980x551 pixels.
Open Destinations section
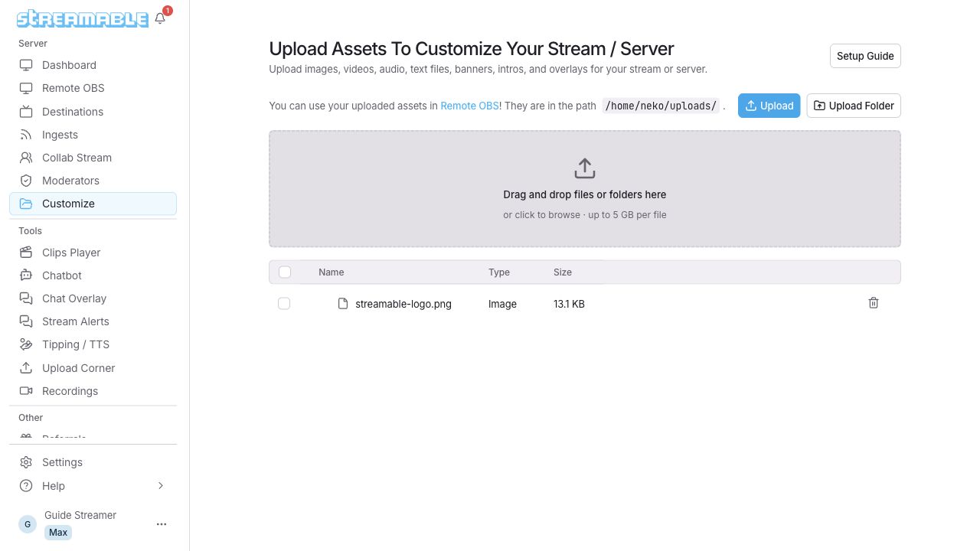(93, 112)
